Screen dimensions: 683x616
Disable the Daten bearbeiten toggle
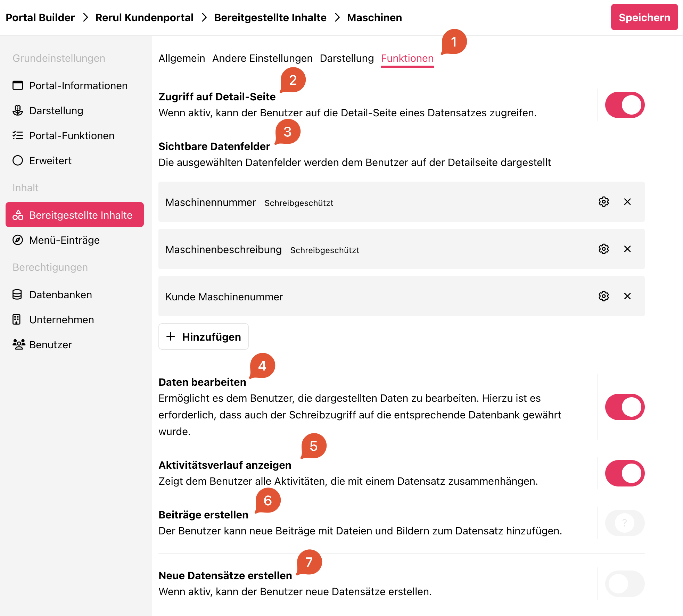click(x=625, y=407)
